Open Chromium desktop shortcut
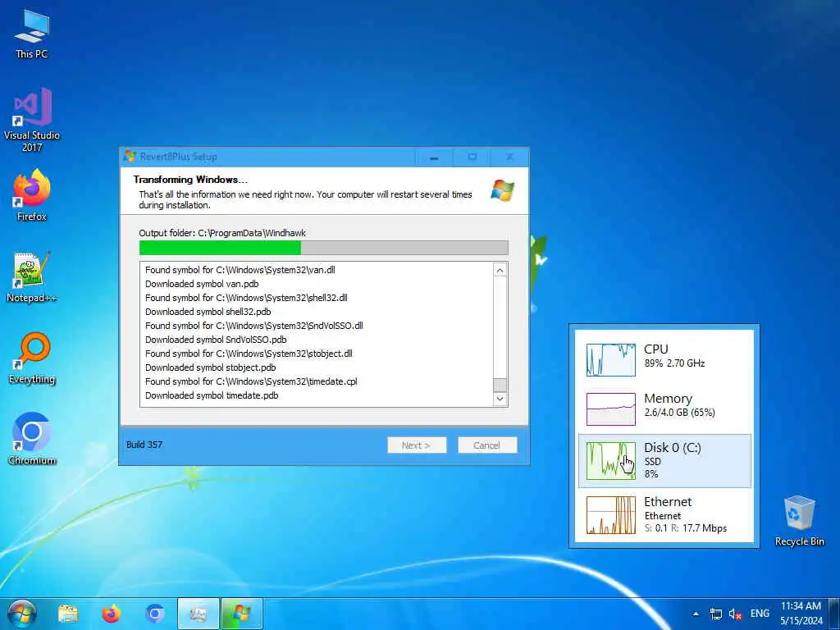 point(32,439)
